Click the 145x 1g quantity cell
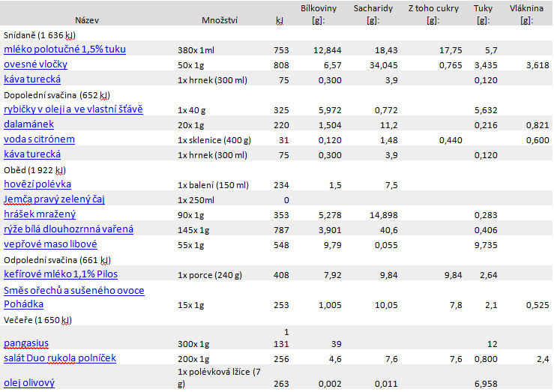The height and width of the screenshot is (392, 554). pos(193,230)
